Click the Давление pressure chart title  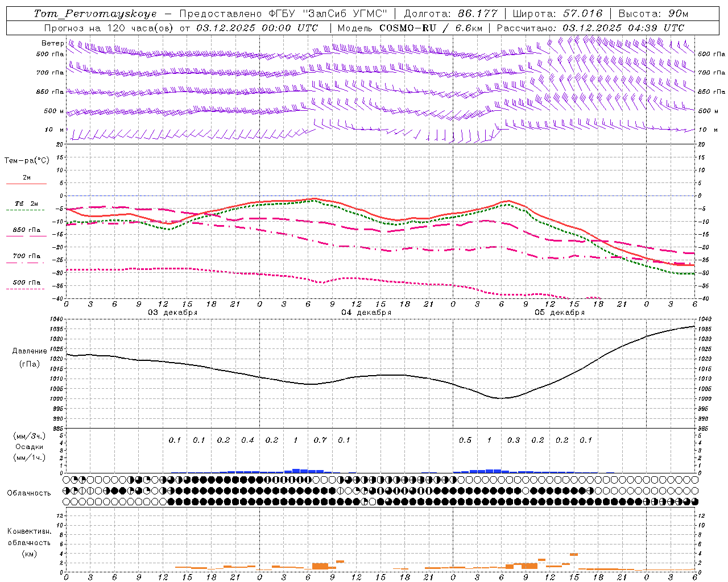(x=30, y=351)
